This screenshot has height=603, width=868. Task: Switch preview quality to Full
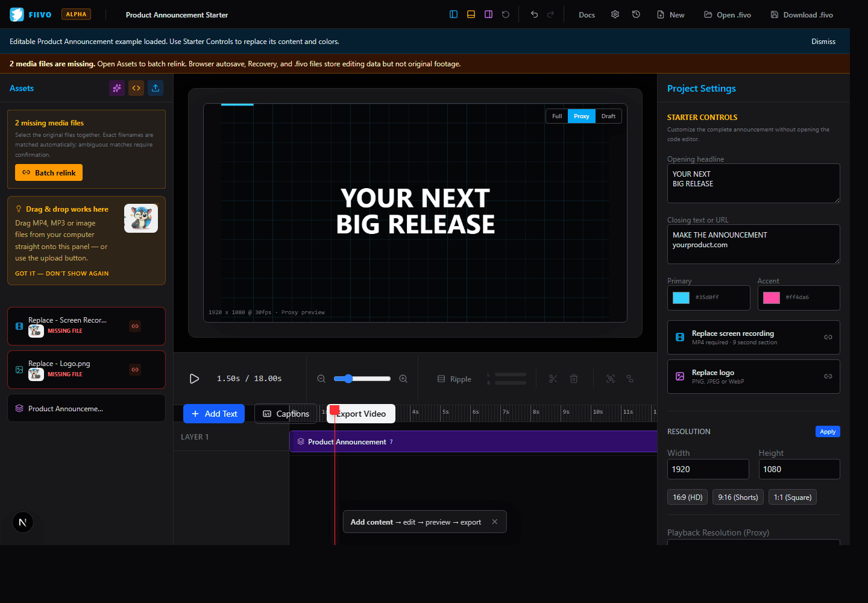pos(557,116)
